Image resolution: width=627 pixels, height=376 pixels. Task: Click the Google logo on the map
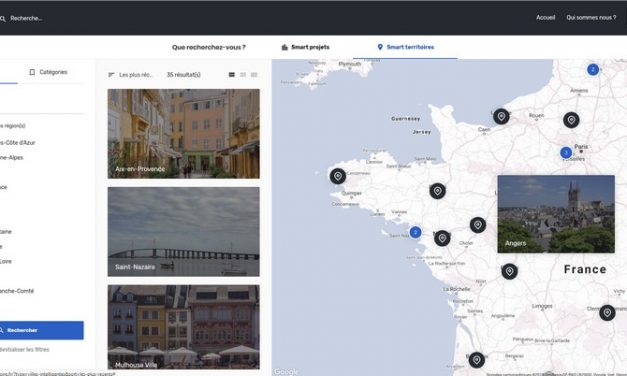pos(286,372)
